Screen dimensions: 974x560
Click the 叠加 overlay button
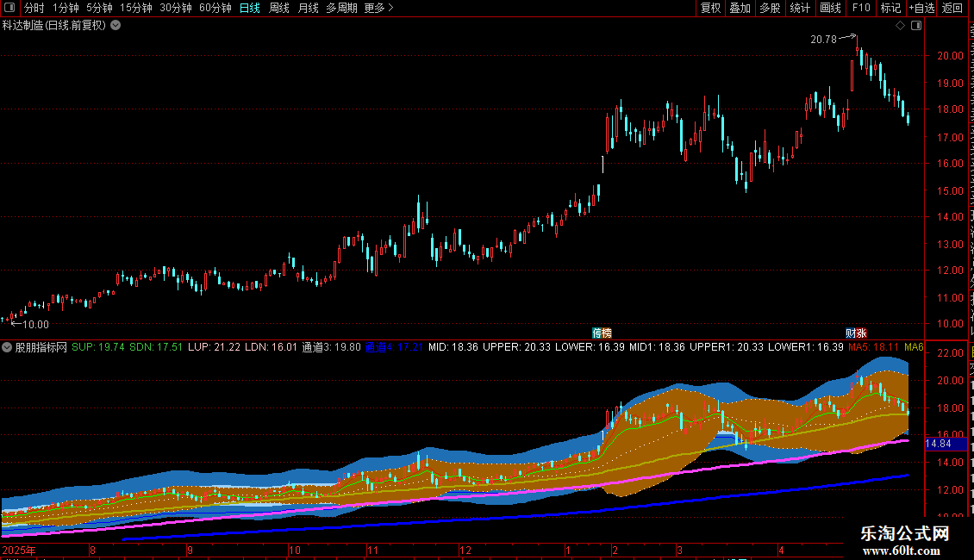pos(740,8)
